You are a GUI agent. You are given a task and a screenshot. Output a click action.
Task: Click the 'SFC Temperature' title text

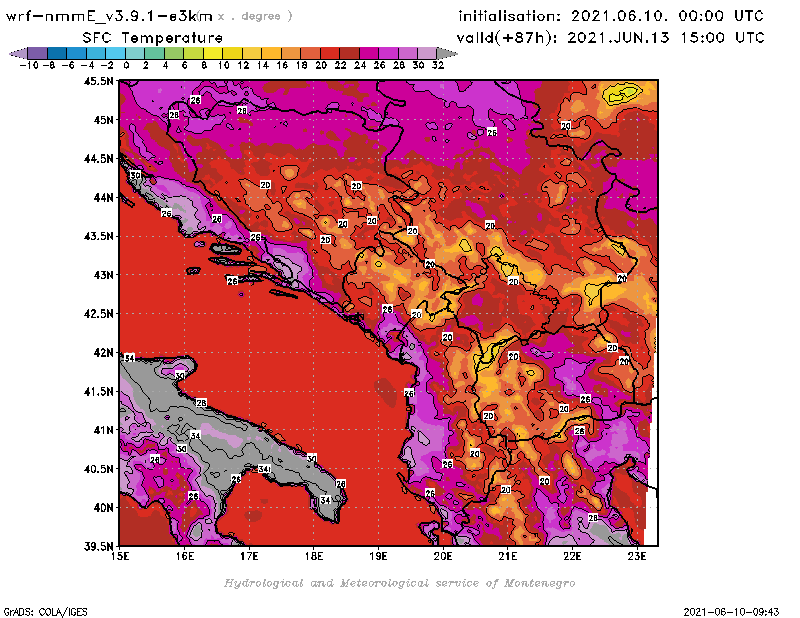click(153, 38)
